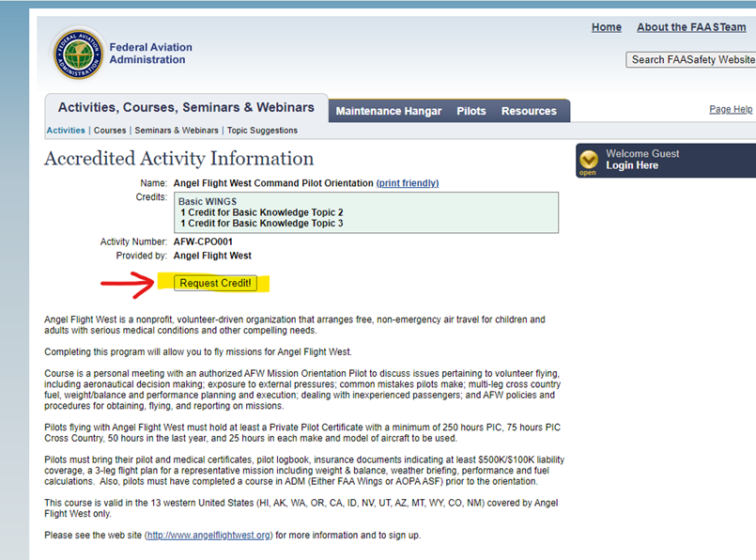Click the Request Credit! button
The image size is (756, 560).
(x=215, y=283)
